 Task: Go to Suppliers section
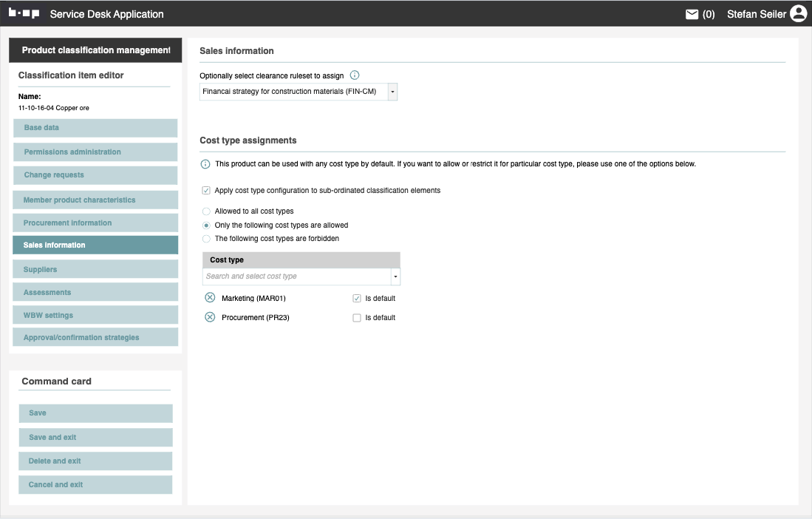(95, 270)
